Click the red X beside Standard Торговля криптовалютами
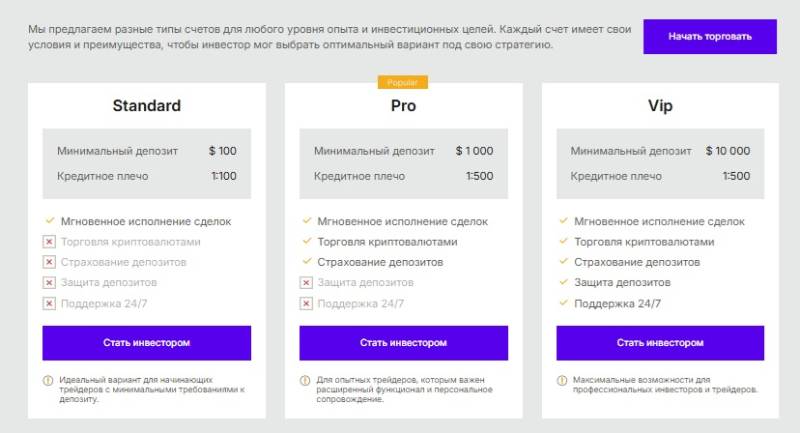The width and height of the screenshot is (800, 433). tap(48, 242)
